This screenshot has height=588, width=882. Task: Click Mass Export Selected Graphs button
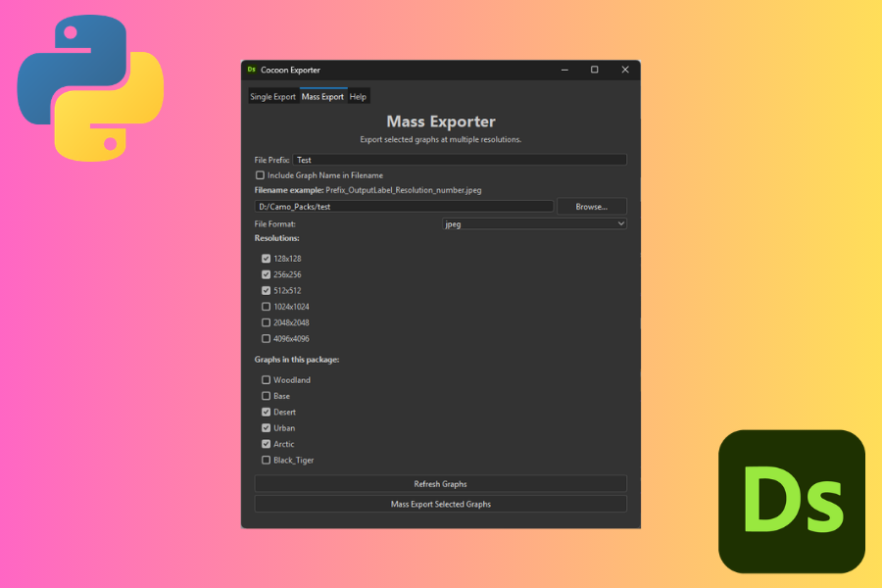pyautogui.click(x=440, y=504)
